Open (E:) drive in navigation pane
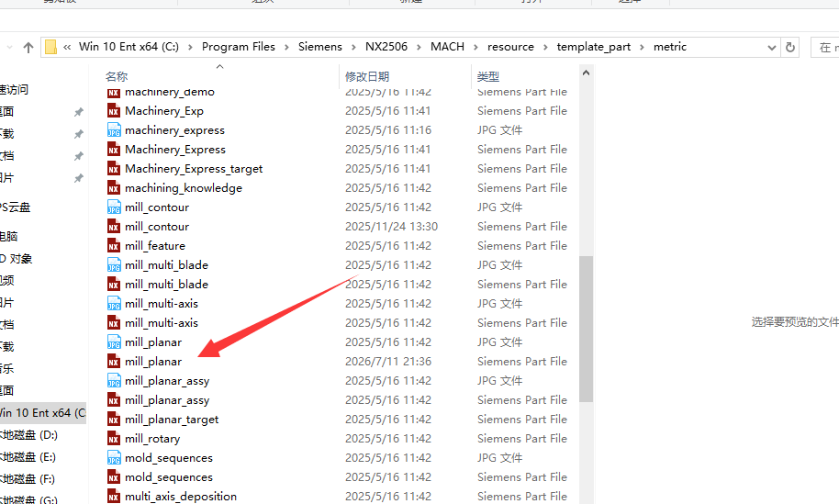The width and height of the screenshot is (839, 504). (x=28, y=457)
